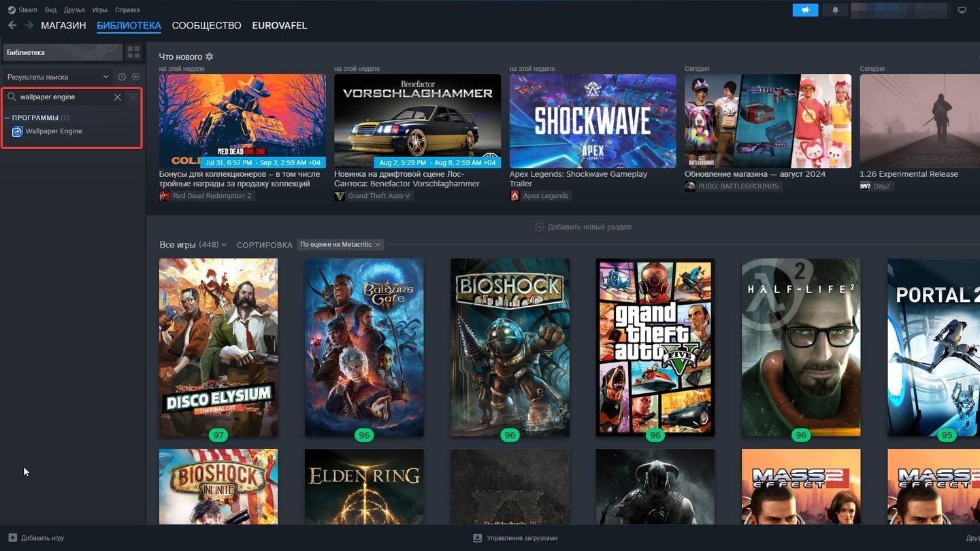Click the PUBG: BATTLEGROUNDS game icon
Image resolution: width=980 pixels, height=551 pixels.
[689, 186]
